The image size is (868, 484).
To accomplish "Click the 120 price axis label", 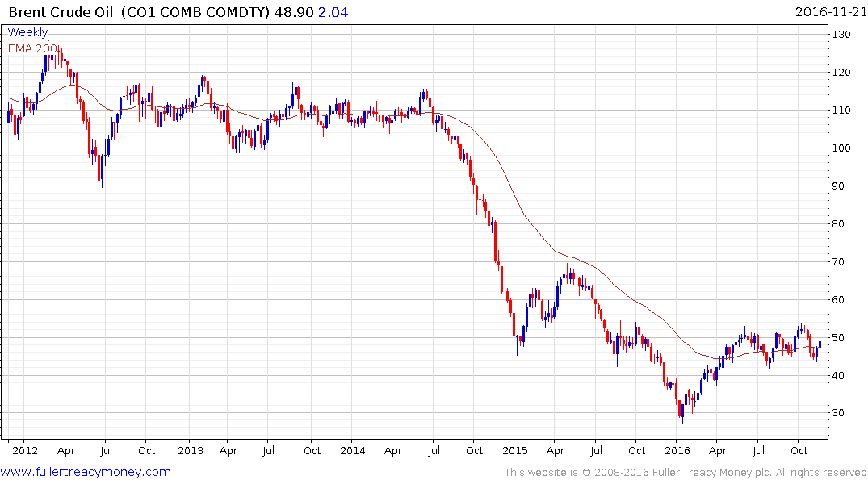I will [x=841, y=73].
